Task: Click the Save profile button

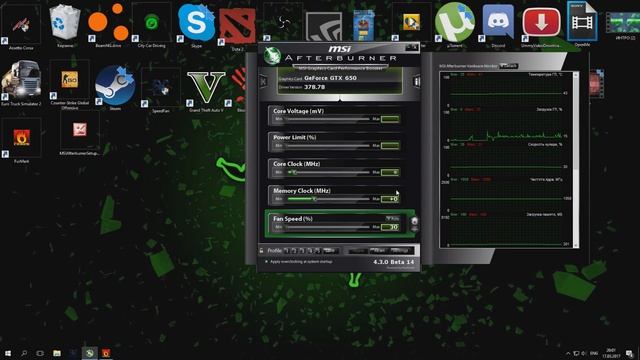Action: click(330, 250)
